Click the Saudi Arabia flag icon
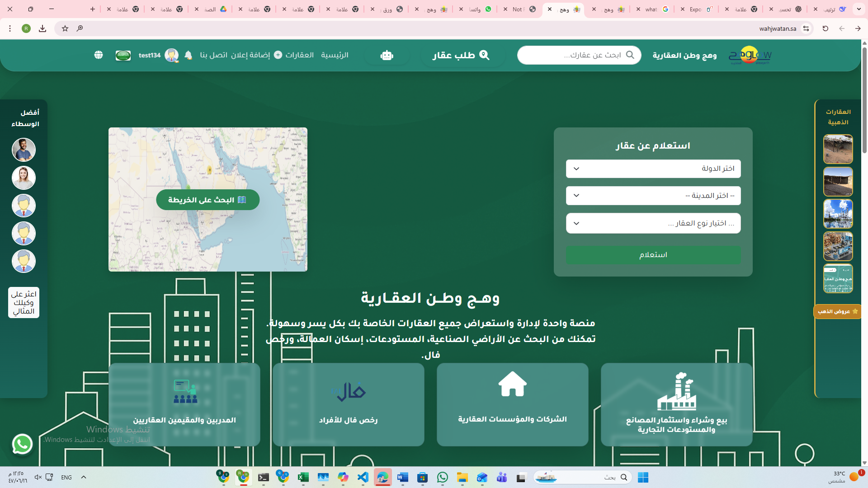This screenshot has width=868, height=488. 123,55
